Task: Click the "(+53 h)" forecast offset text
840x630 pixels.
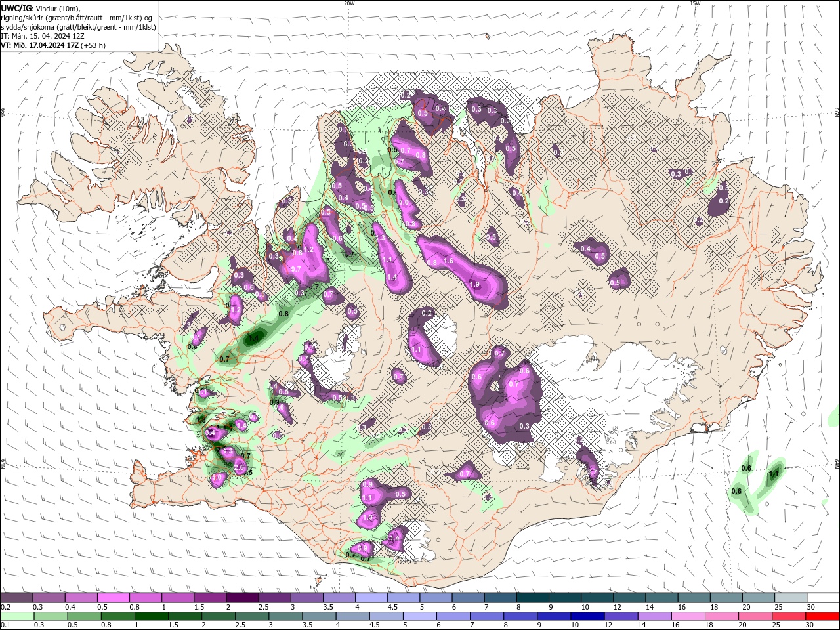Action: pos(93,45)
